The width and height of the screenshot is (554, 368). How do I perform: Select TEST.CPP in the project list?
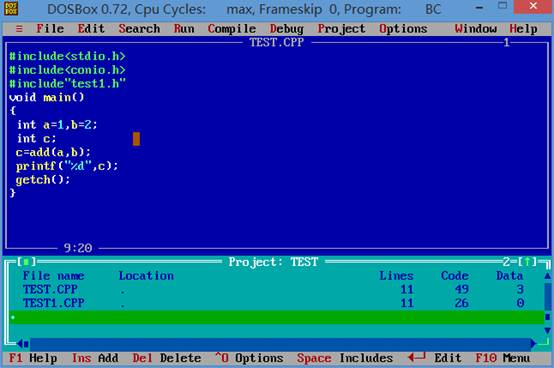pyautogui.click(x=50, y=289)
